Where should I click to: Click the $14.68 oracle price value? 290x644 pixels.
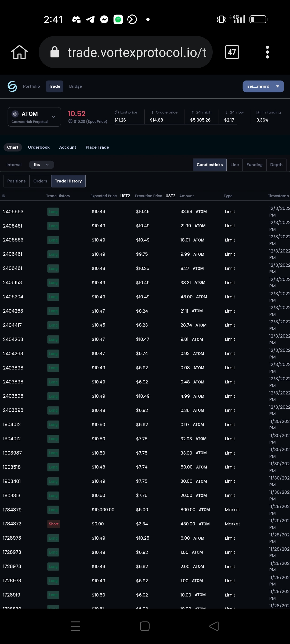pyautogui.click(x=157, y=120)
